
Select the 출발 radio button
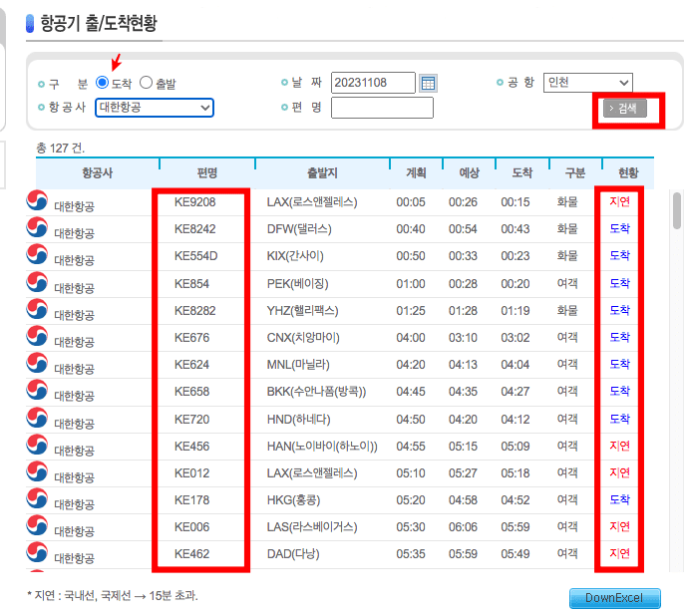pyautogui.click(x=146, y=83)
